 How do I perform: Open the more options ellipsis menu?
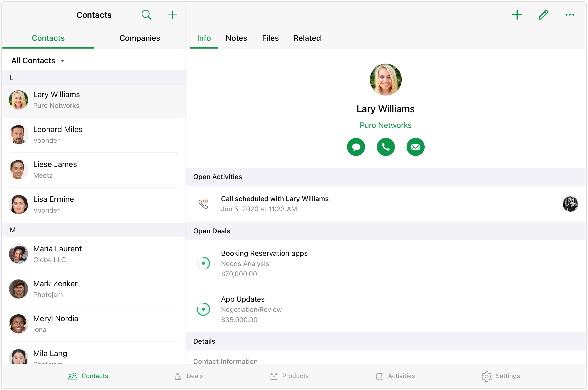(570, 15)
